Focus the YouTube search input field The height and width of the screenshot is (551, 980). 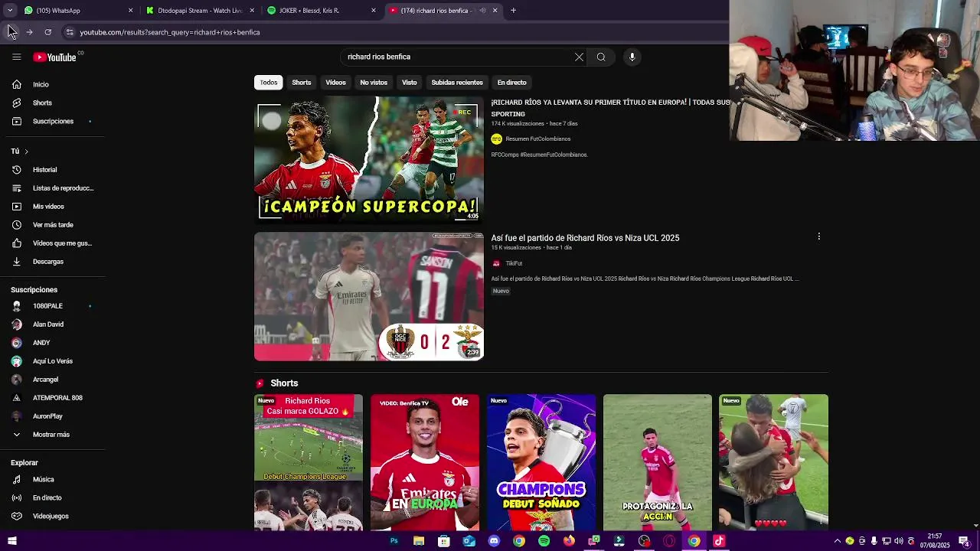pos(458,57)
